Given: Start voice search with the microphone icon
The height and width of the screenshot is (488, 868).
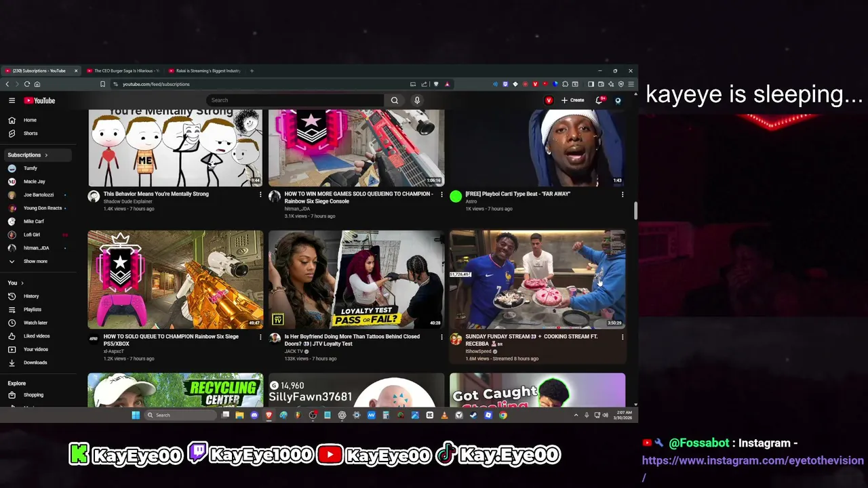Looking at the screenshot, I should pyautogui.click(x=417, y=100).
